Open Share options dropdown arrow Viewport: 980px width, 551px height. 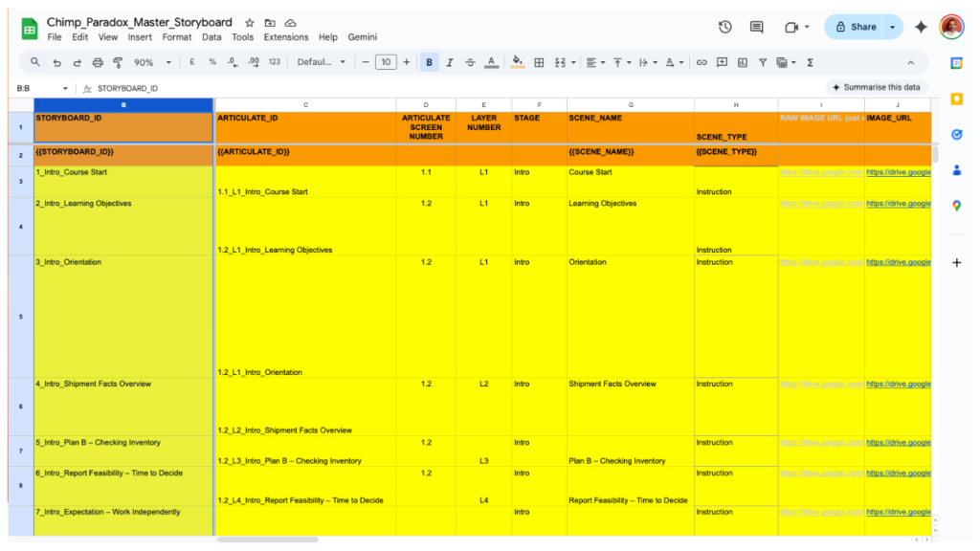893,27
